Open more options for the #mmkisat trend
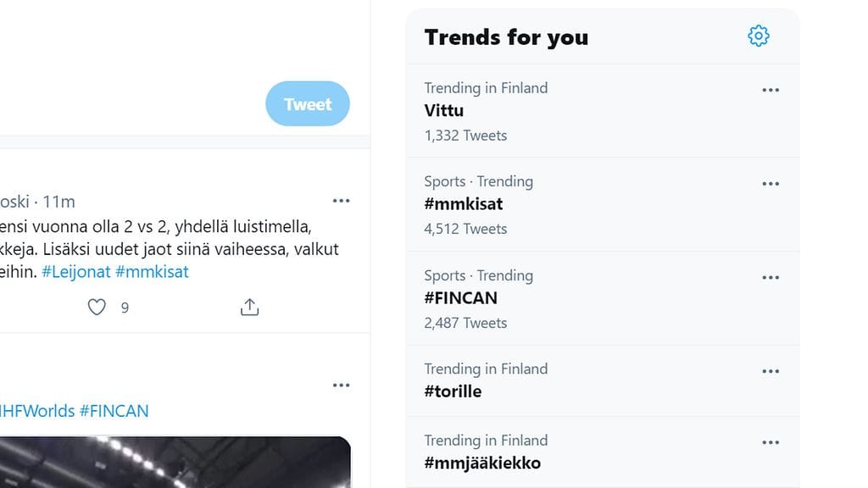Screen dimensions: 868x488 tap(770, 184)
